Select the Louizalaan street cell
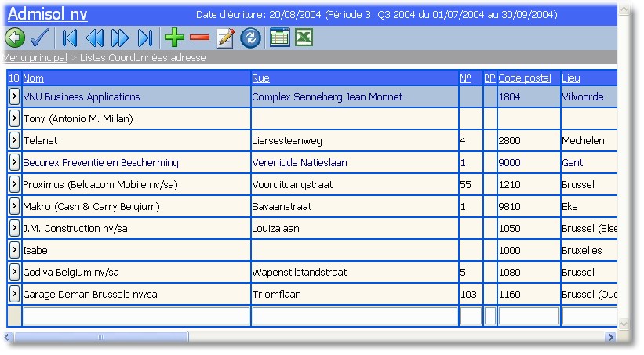This screenshot has width=644, height=355. pyautogui.click(x=355, y=229)
